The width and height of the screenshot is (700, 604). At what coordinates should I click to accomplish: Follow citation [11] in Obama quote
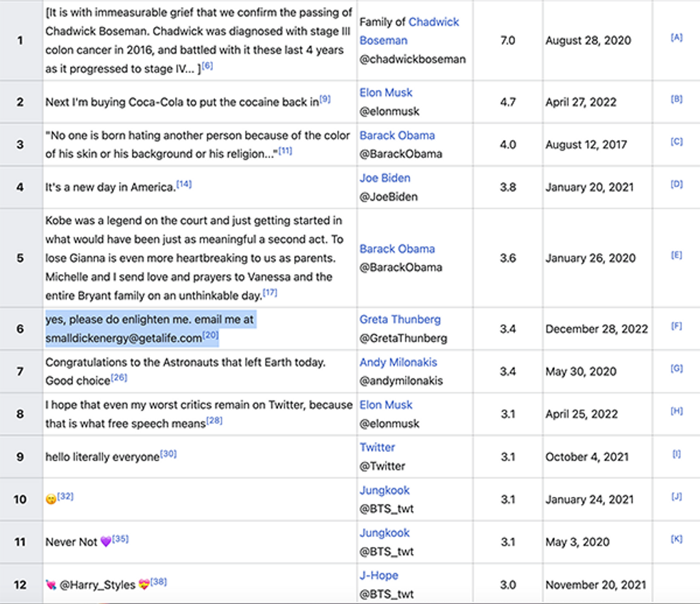click(x=285, y=151)
